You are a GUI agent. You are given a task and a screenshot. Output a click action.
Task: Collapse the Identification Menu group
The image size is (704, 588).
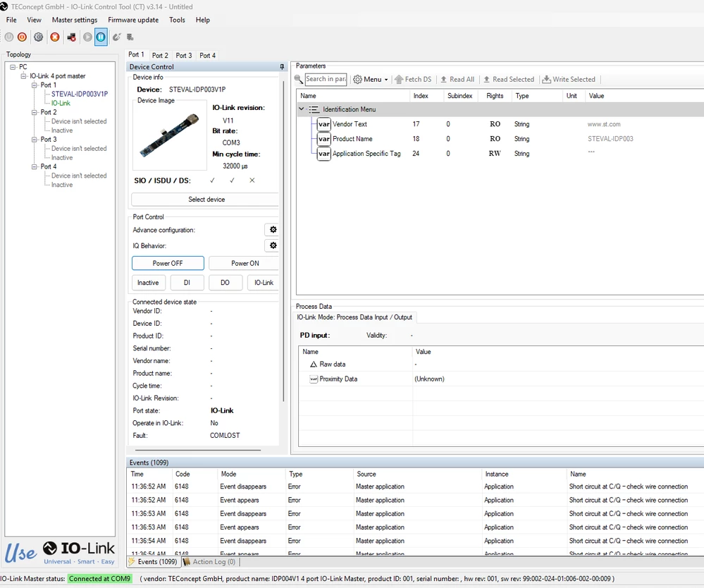coord(302,109)
